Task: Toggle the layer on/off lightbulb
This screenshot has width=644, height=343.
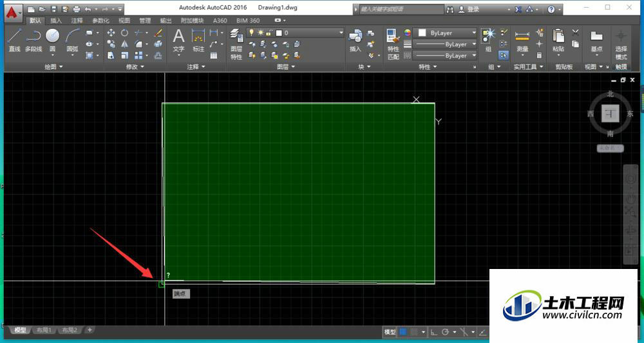Action: click(252, 32)
